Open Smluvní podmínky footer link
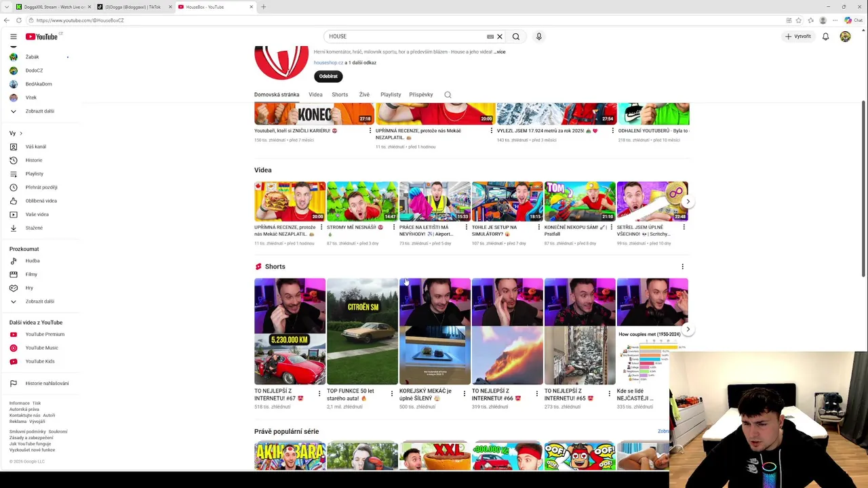 [28, 432]
